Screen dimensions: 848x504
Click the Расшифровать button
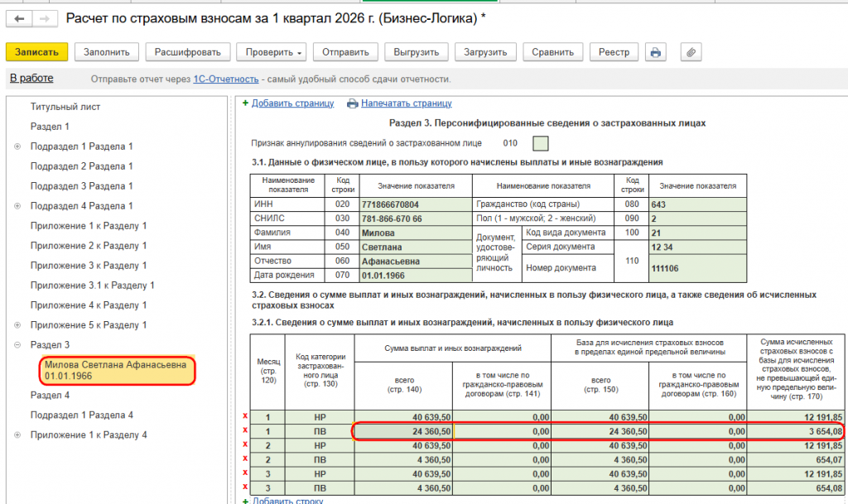[x=188, y=52]
